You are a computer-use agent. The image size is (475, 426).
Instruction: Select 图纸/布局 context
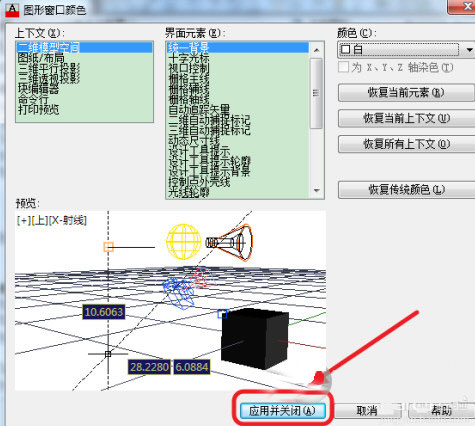point(84,58)
